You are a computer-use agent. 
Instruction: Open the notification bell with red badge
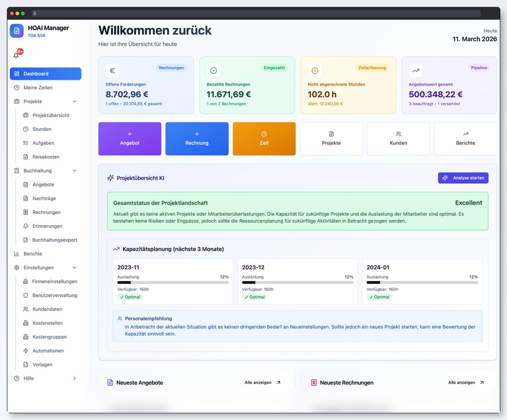click(16, 55)
